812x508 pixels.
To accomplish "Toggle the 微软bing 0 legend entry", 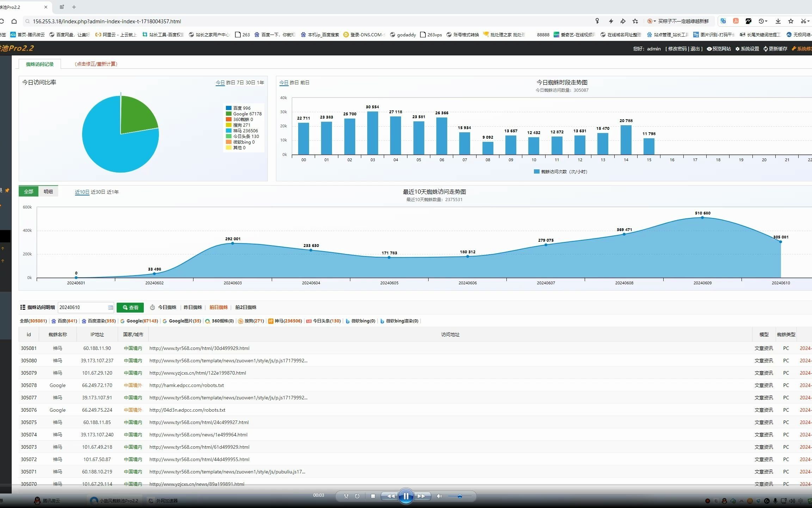I will [x=240, y=142].
